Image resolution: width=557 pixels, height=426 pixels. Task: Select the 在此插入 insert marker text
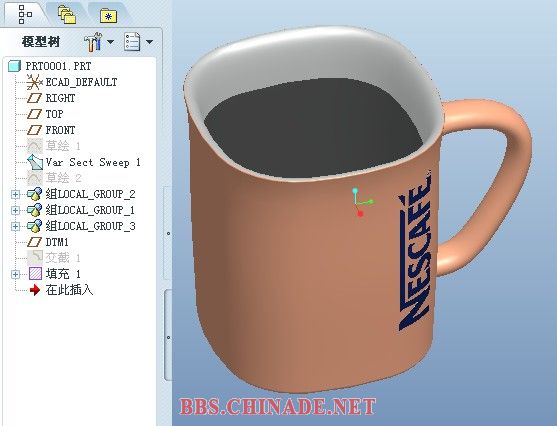coord(70,290)
